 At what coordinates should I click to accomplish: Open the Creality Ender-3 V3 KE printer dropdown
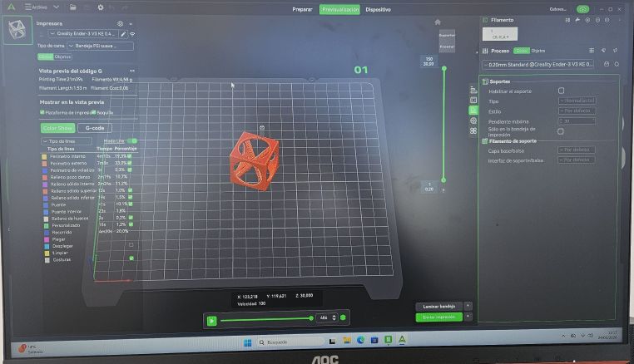click(83, 34)
